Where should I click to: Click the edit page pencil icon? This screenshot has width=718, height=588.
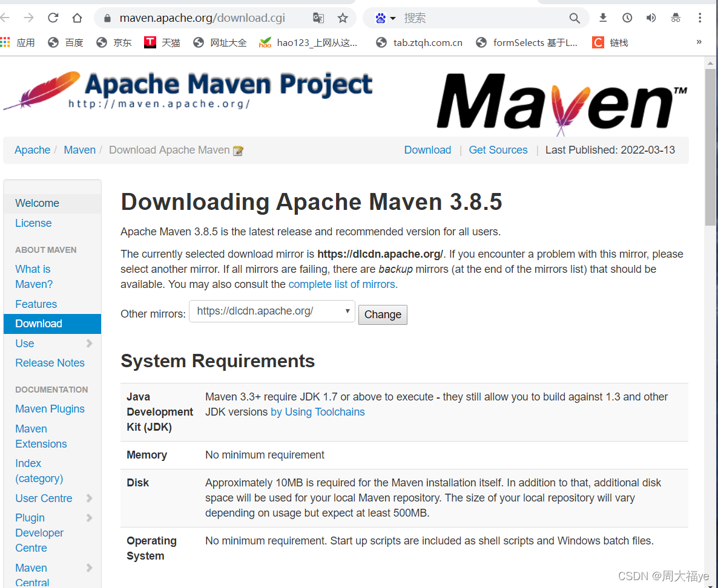pyautogui.click(x=238, y=151)
